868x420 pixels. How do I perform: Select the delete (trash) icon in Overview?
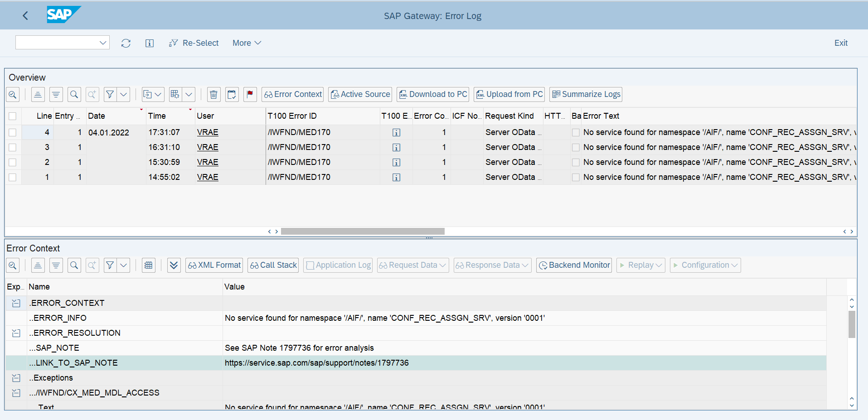point(213,94)
